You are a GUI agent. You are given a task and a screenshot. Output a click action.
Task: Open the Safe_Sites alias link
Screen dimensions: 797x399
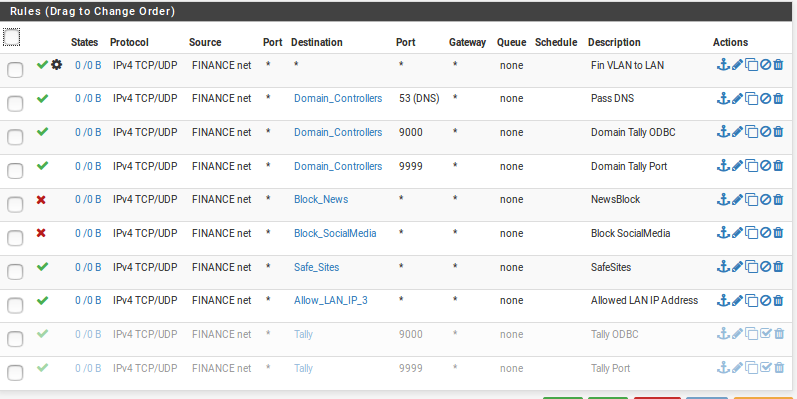316,267
